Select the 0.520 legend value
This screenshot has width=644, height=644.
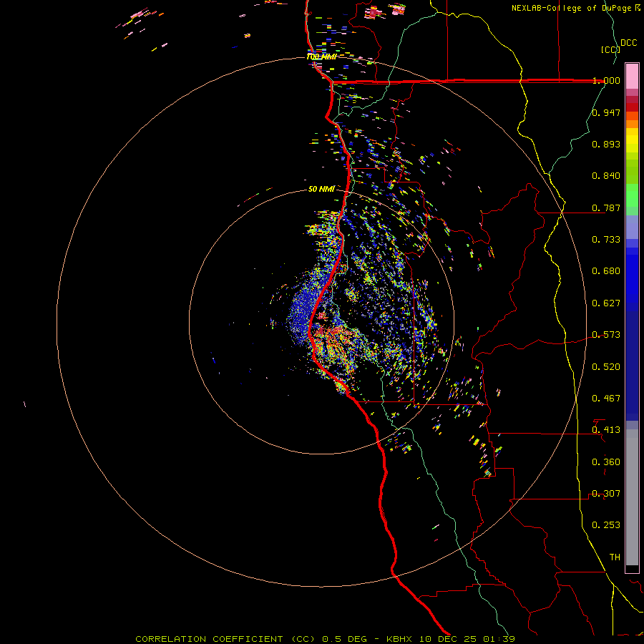[x=606, y=367]
